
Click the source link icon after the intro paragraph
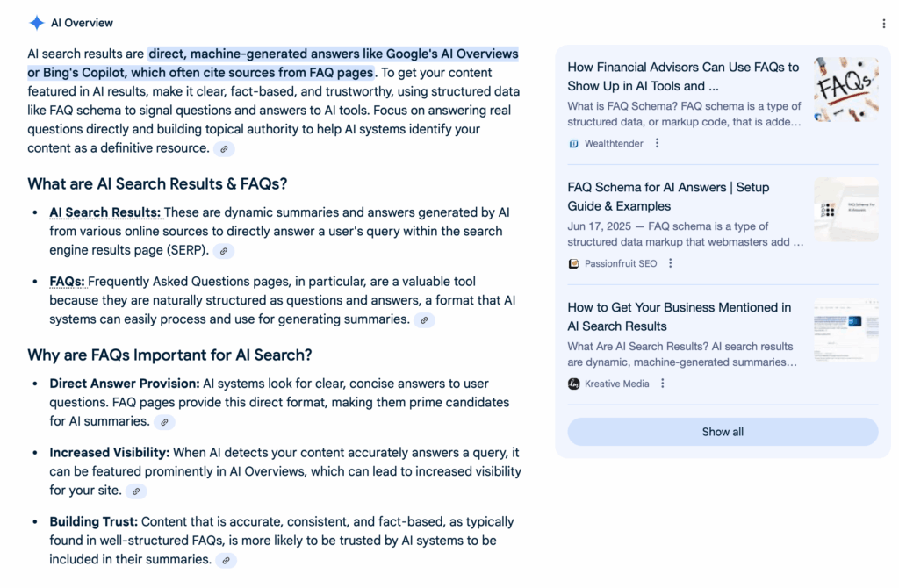tap(225, 149)
